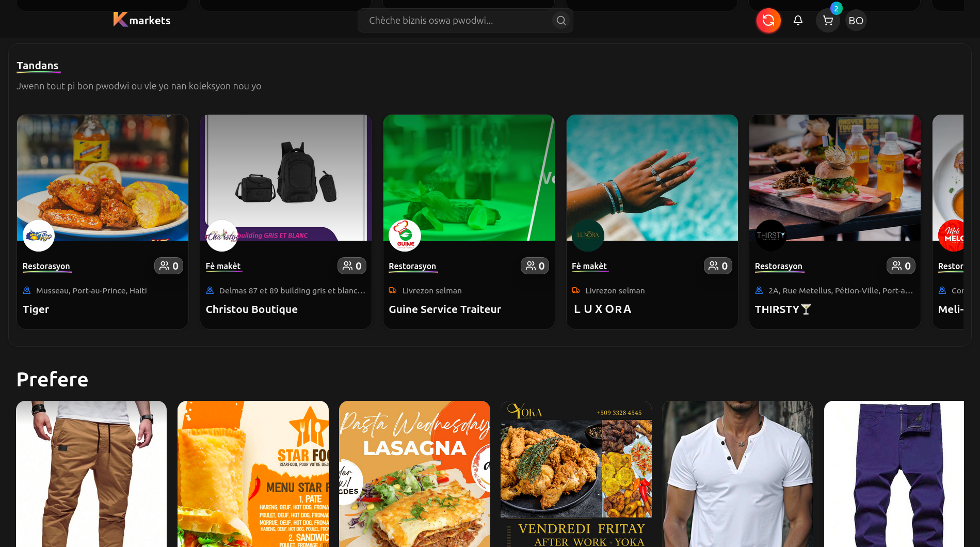This screenshot has height=547, width=980.
Task: Open the khaki jogger pants product image
Action: 91,474
